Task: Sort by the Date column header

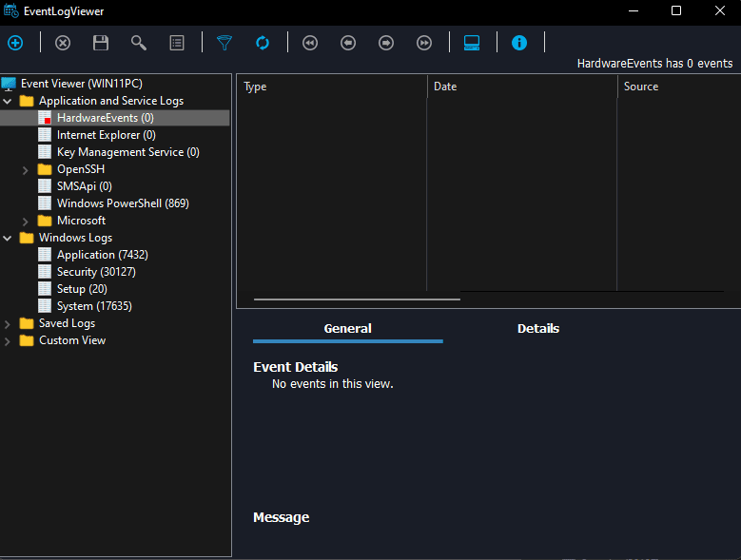Action: (x=445, y=87)
